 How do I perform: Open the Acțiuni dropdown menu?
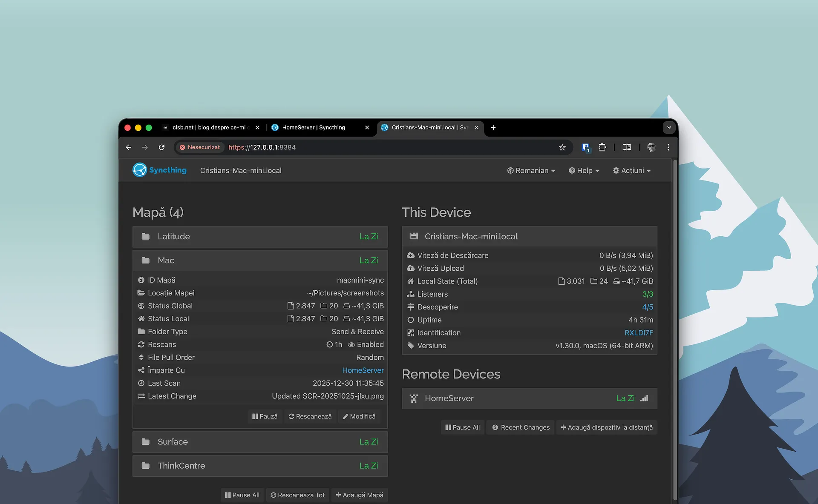pyautogui.click(x=631, y=170)
